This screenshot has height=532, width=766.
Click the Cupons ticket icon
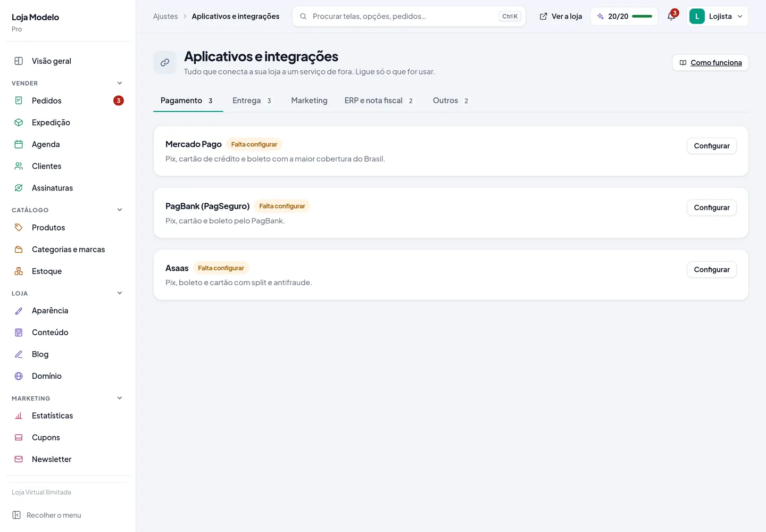[19, 437]
